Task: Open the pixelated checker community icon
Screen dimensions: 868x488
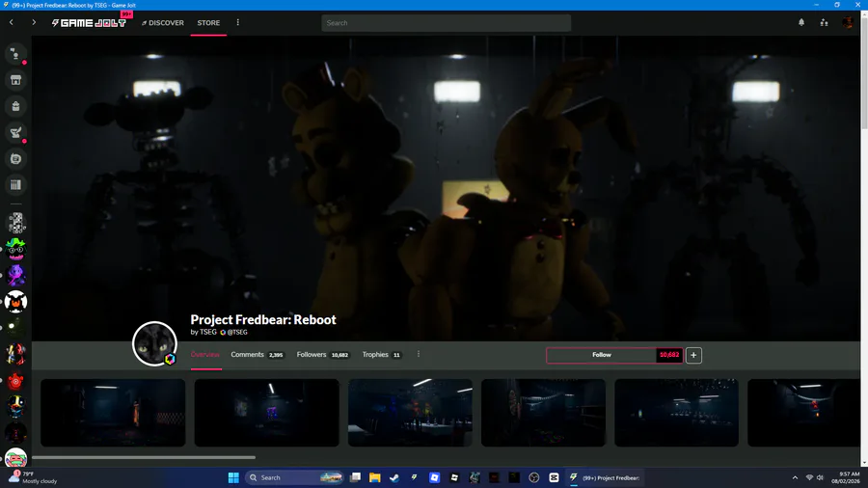Action: pyautogui.click(x=16, y=223)
